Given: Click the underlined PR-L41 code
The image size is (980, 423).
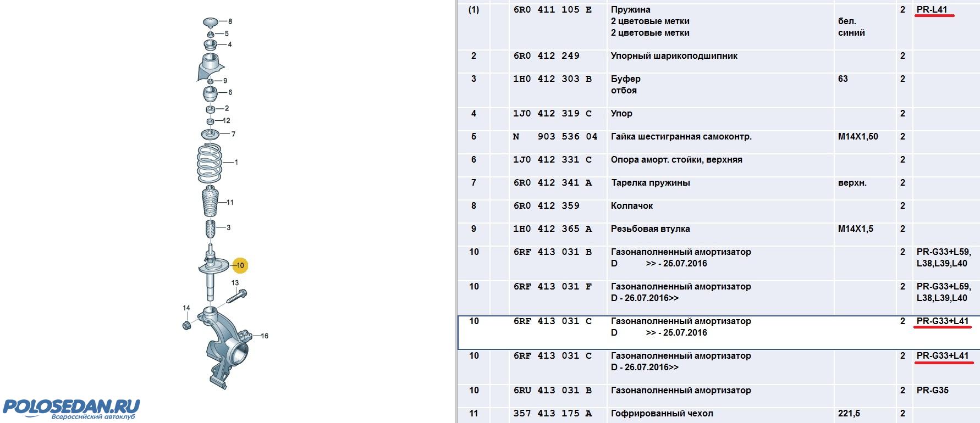Looking at the screenshot, I should (x=932, y=10).
